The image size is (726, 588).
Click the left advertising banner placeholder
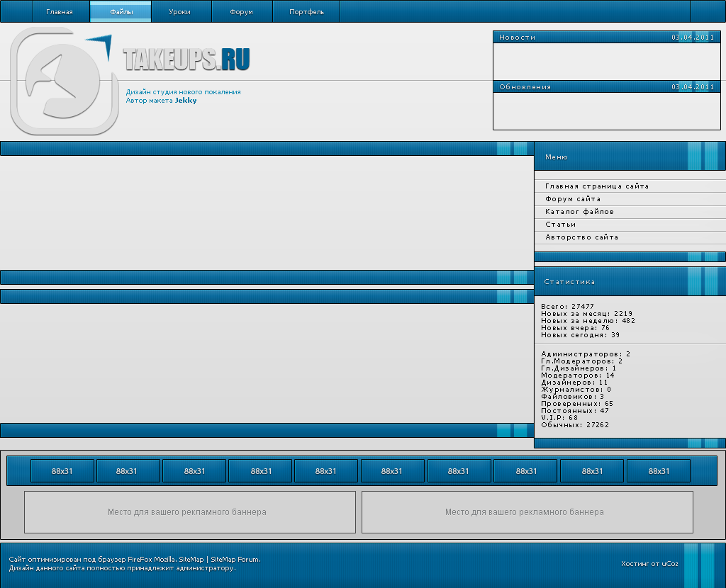pos(189,512)
